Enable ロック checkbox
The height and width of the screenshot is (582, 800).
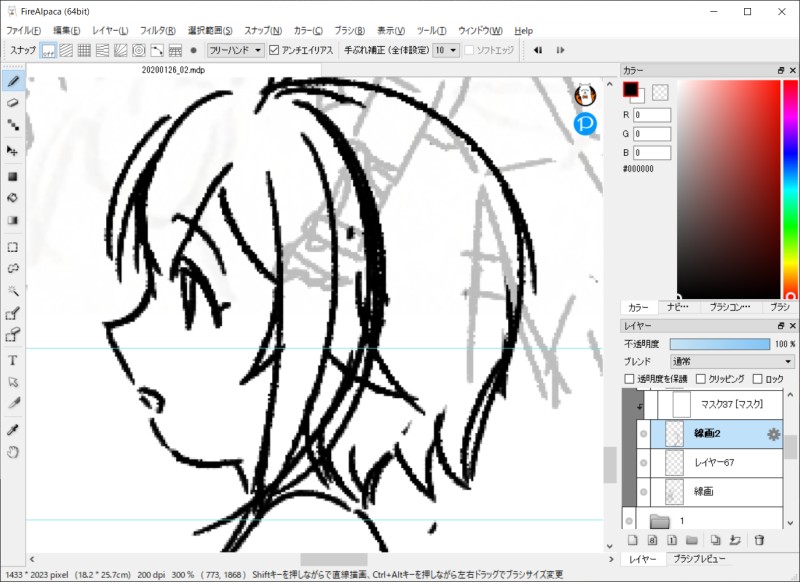coord(758,379)
